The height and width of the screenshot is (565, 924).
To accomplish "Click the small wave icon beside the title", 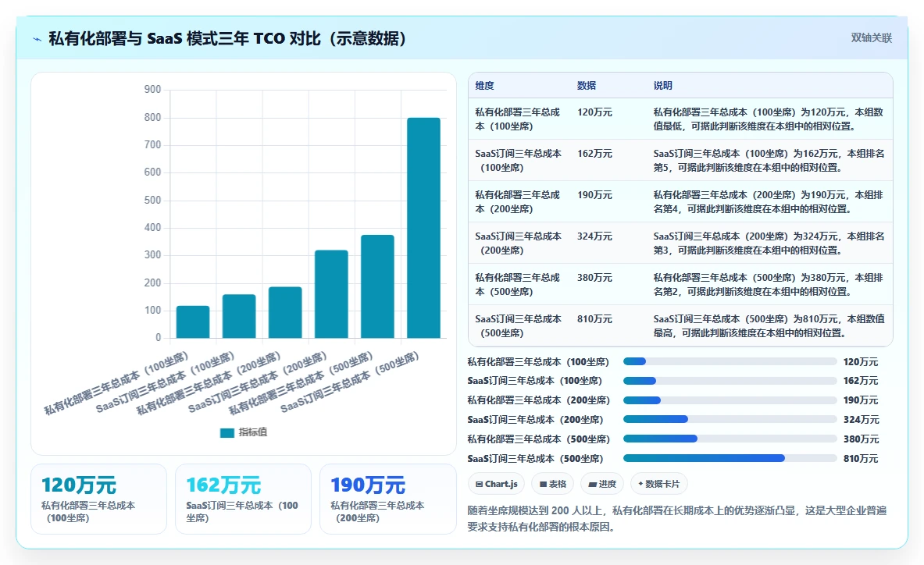I will (37, 40).
